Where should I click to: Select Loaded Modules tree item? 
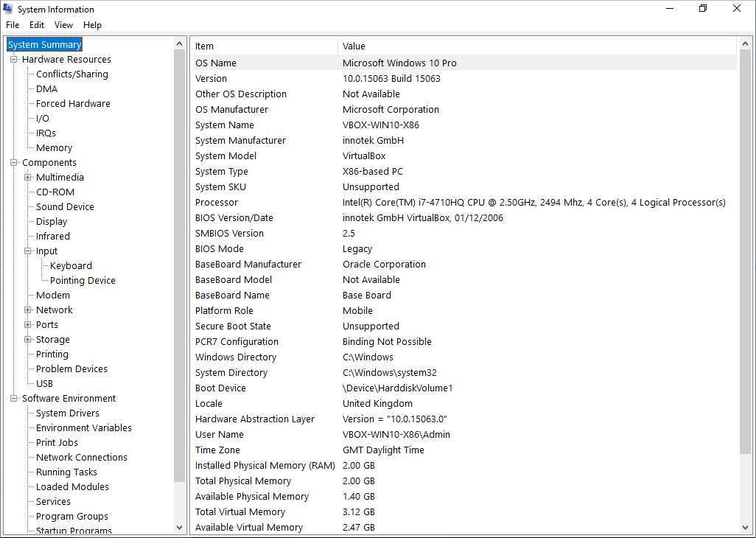pyautogui.click(x=72, y=487)
